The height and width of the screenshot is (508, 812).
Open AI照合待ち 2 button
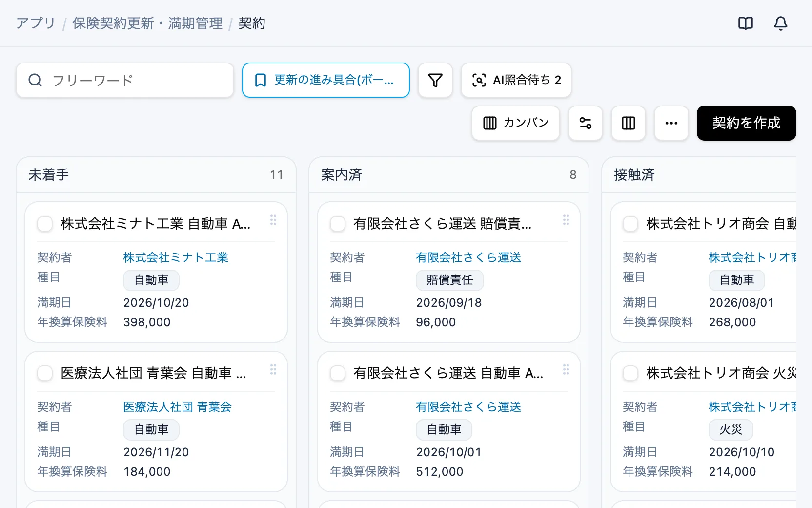click(x=516, y=80)
